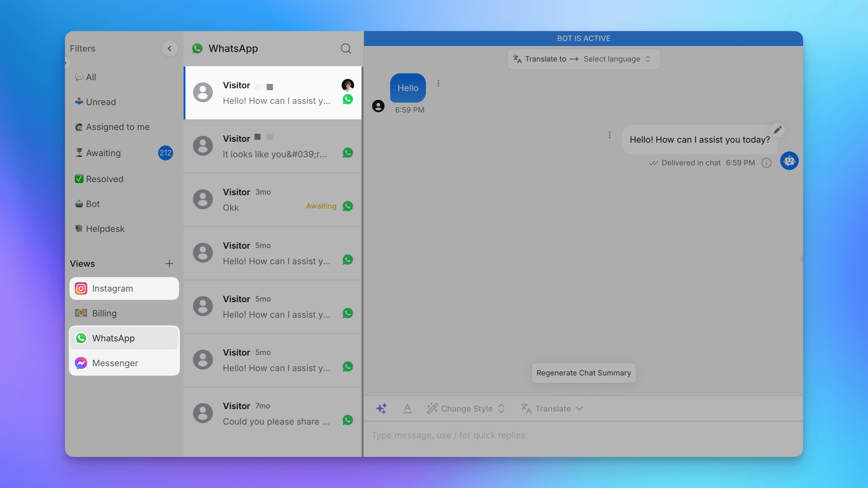This screenshot has height=488, width=868.
Task: Open the three-dot menu next to Hello message
Action: point(438,83)
